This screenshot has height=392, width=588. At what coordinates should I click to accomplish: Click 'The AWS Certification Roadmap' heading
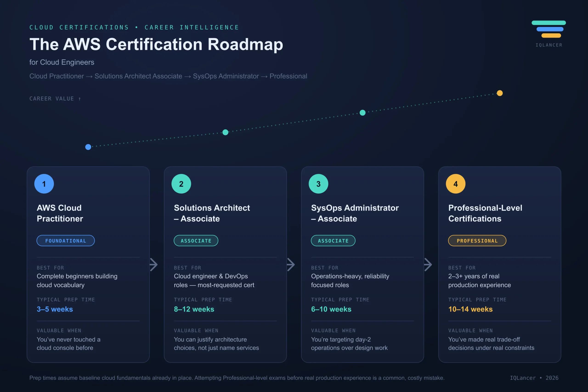[156, 44]
